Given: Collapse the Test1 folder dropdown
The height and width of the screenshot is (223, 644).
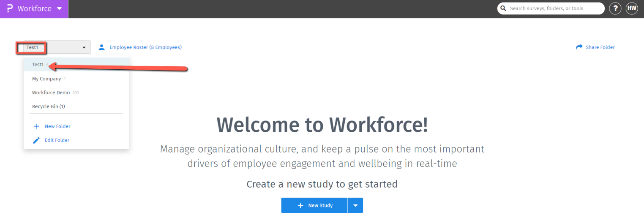Looking at the screenshot, I should (x=84, y=47).
